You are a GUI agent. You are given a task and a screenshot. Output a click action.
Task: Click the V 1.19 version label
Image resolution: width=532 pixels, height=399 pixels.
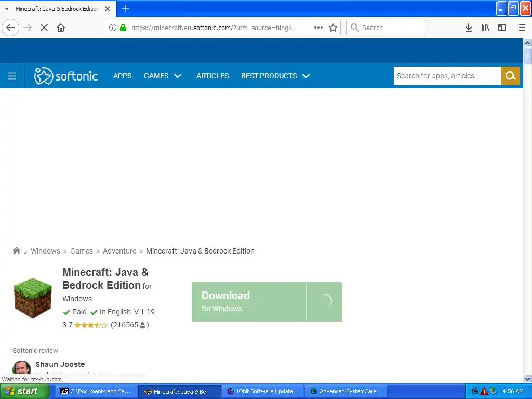click(x=144, y=312)
